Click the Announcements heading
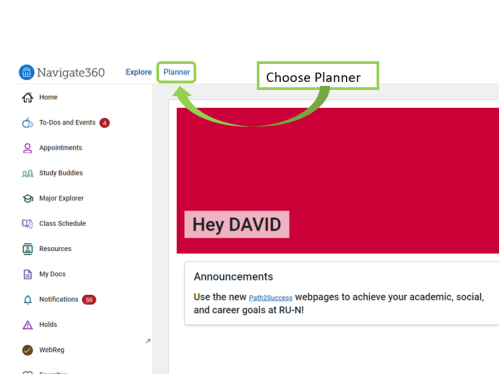 (233, 277)
